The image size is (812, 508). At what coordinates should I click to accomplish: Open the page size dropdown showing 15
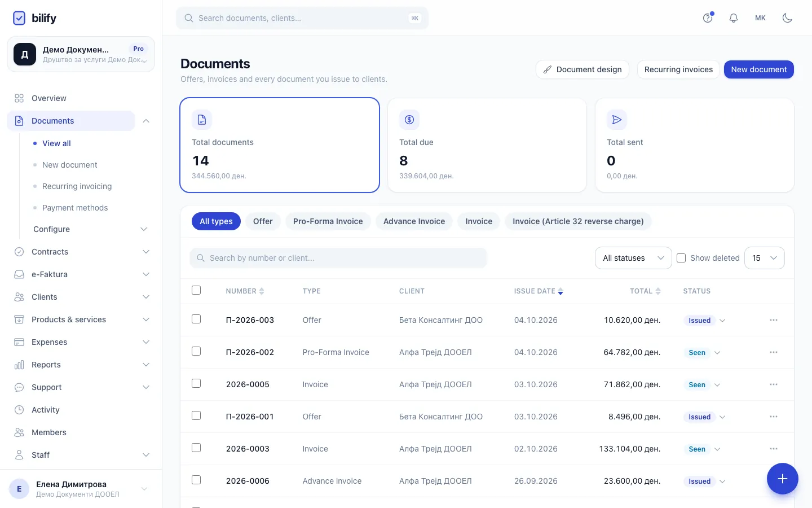765,258
